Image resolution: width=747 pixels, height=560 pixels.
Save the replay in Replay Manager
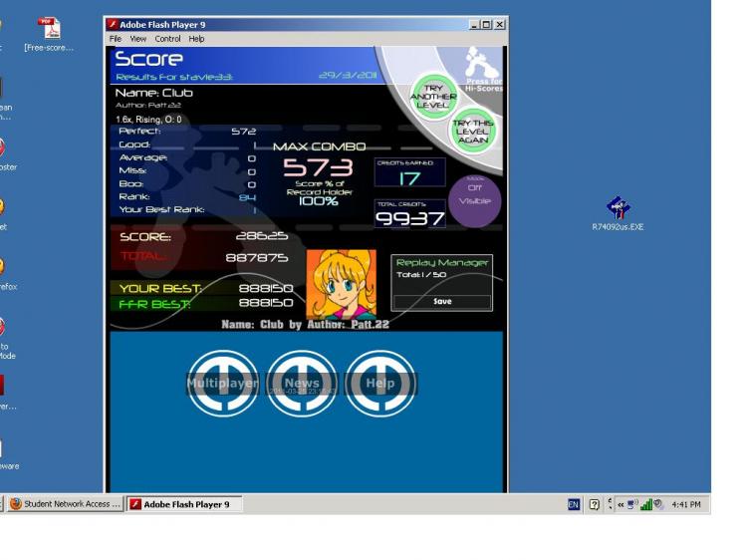point(442,302)
